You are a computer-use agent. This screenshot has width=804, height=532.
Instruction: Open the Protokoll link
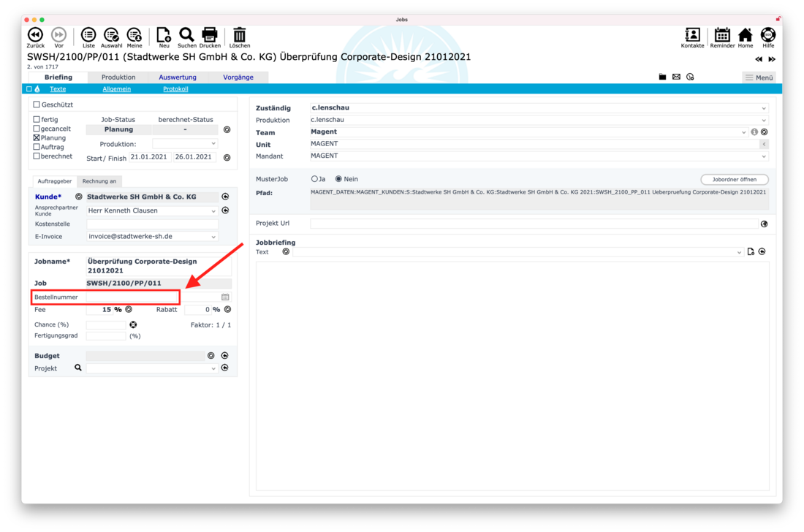(x=175, y=89)
